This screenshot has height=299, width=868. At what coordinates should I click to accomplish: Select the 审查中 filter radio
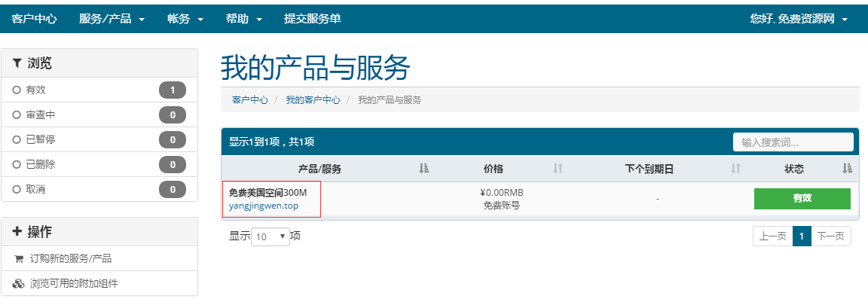pyautogui.click(x=17, y=114)
